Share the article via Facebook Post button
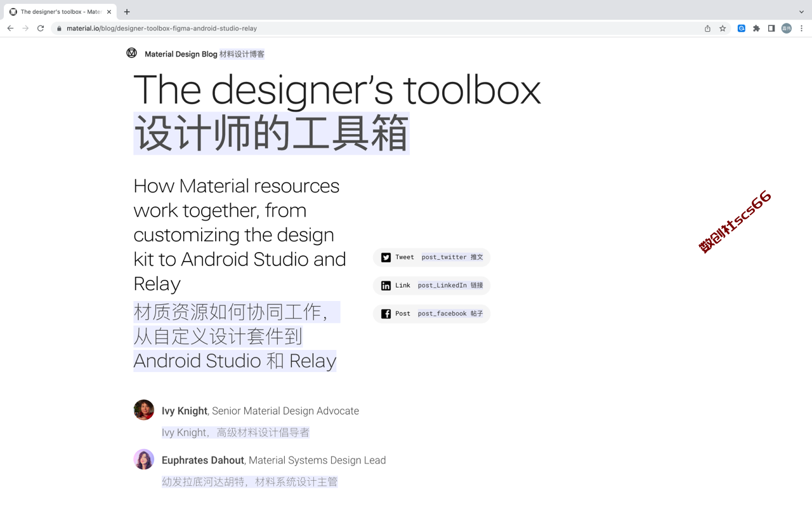 click(431, 314)
